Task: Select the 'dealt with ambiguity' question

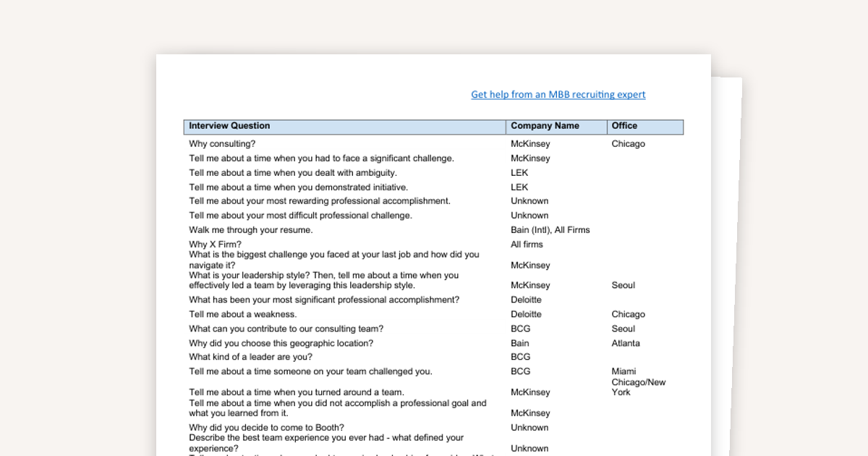Action: pyautogui.click(x=293, y=173)
